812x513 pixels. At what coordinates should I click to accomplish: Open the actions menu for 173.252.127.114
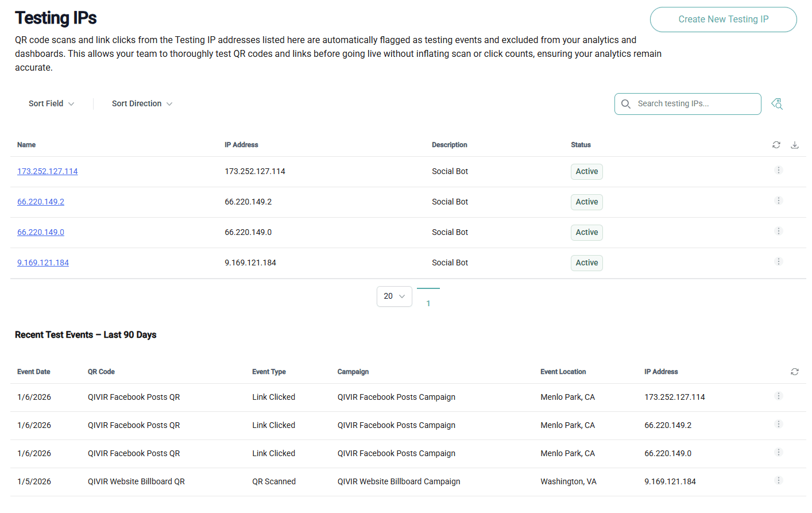779,170
